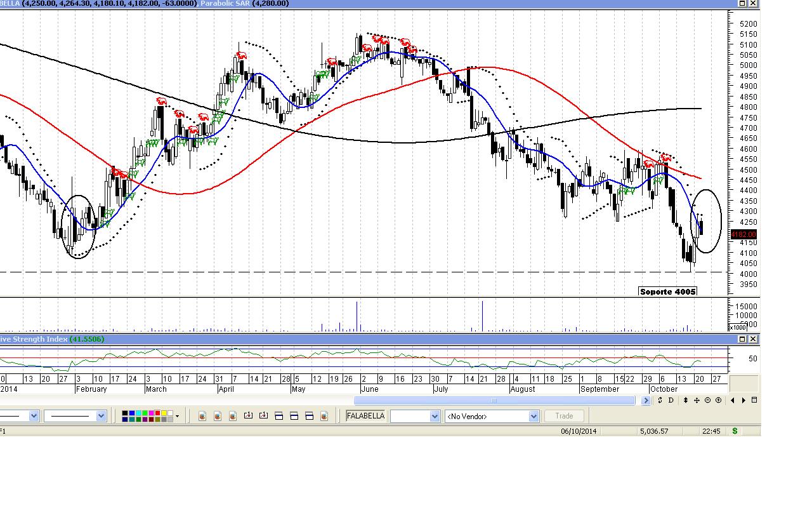812x508 pixels.
Task: Open the first line style dropdown
Action: pos(34,416)
